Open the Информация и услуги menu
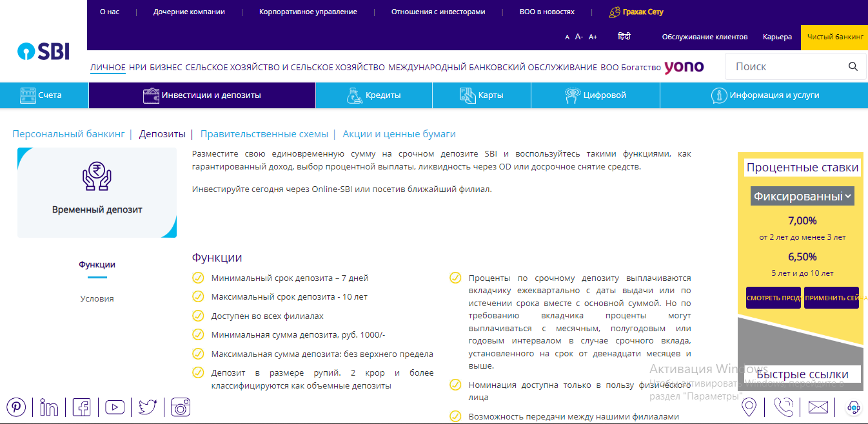 pyautogui.click(x=764, y=95)
